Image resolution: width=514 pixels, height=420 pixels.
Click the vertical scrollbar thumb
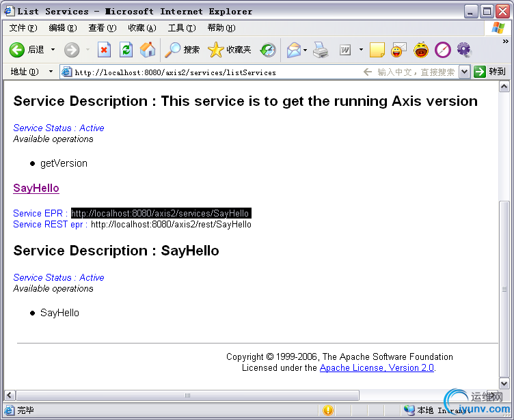pos(504,289)
